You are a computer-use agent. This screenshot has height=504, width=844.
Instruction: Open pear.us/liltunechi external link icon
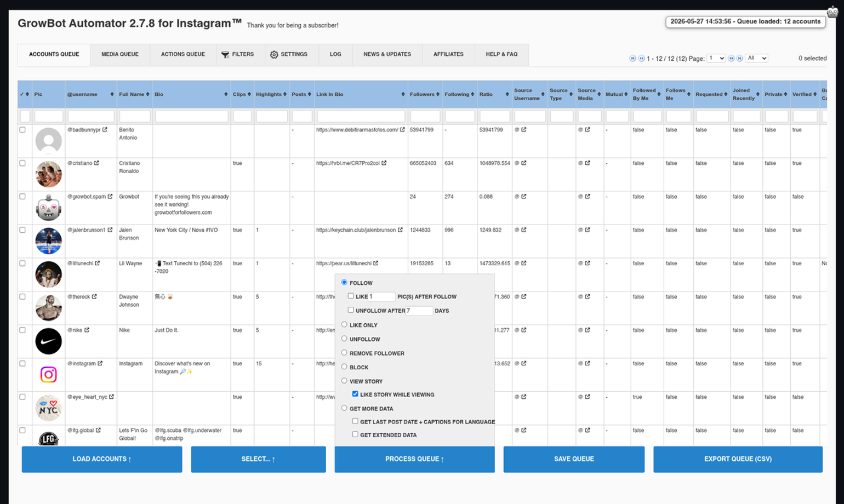375,264
